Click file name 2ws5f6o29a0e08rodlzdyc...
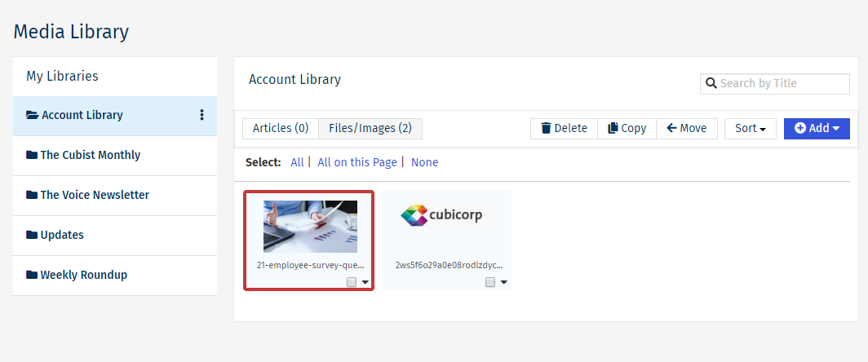 (449, 265)
